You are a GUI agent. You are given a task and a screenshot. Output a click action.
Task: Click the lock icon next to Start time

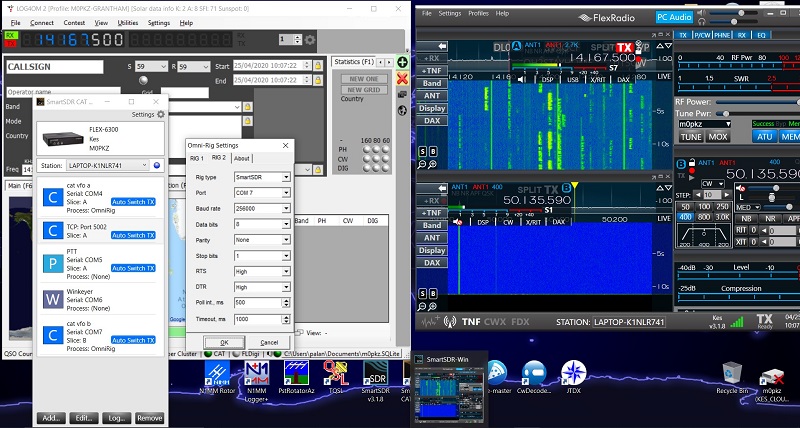(x=317, y=66)
